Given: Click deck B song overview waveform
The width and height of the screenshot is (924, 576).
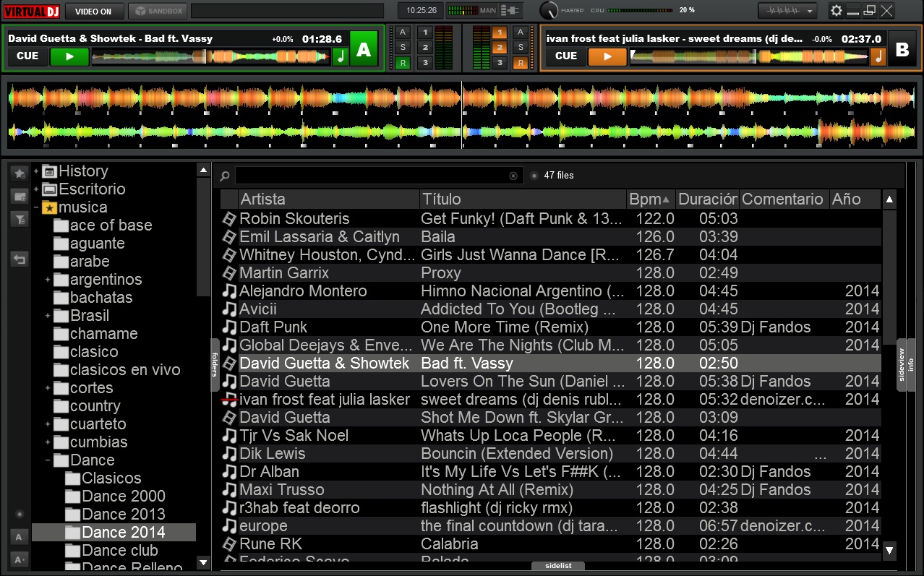Looking at the screenshot, I should 749,56.
